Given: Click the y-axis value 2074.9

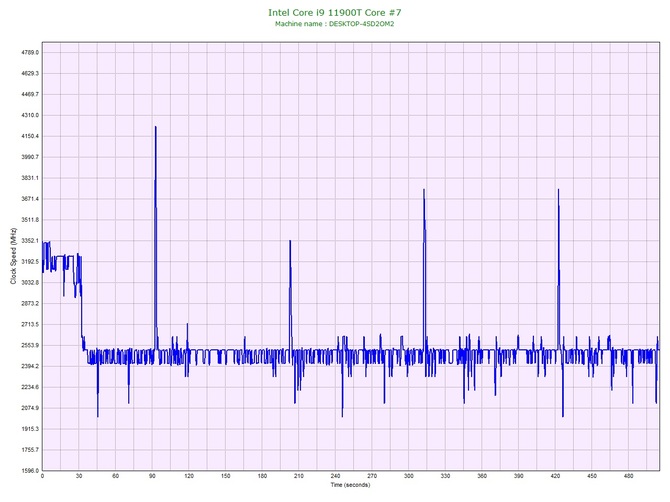Looking at the screenshot, I should (x=30, y=408).
